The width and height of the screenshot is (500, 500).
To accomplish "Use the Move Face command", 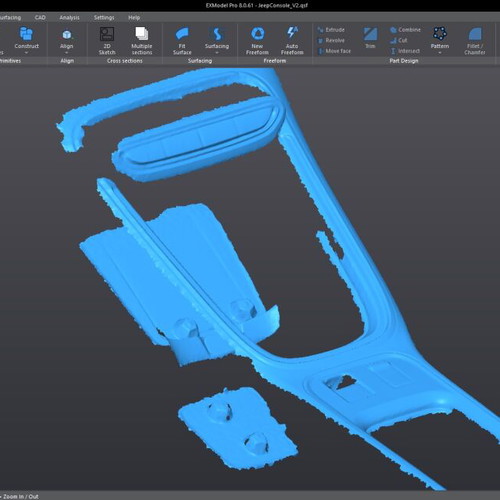I will pos(334,51).
